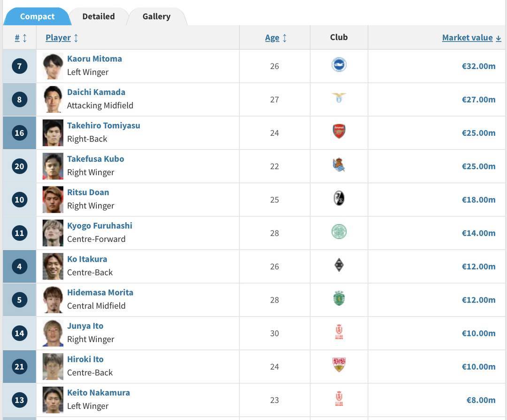Click Borussia Mönchengladbach crest in Ko Itakura row
This screenshot has height=420, width=507.
coord(339,265)
